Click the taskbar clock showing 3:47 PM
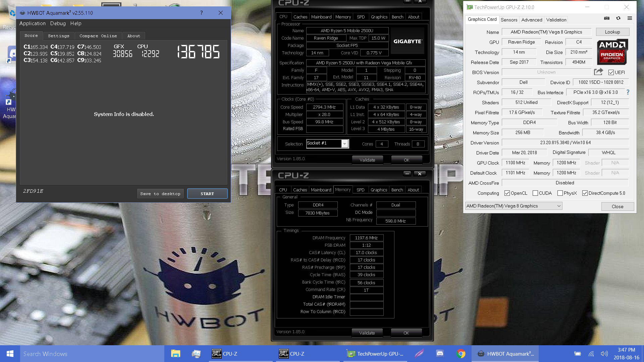This screenshot has width=644, height=362. pyautogui.click(x=626, y=354)
